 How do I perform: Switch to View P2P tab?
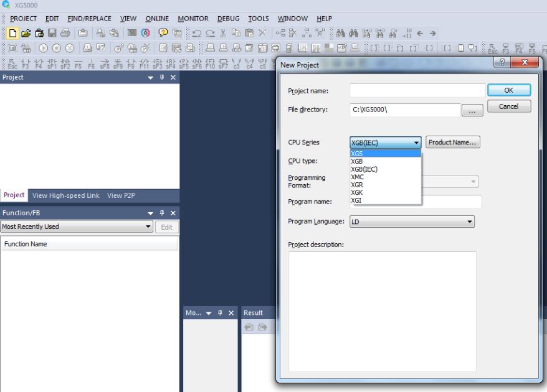pos(121,195)
